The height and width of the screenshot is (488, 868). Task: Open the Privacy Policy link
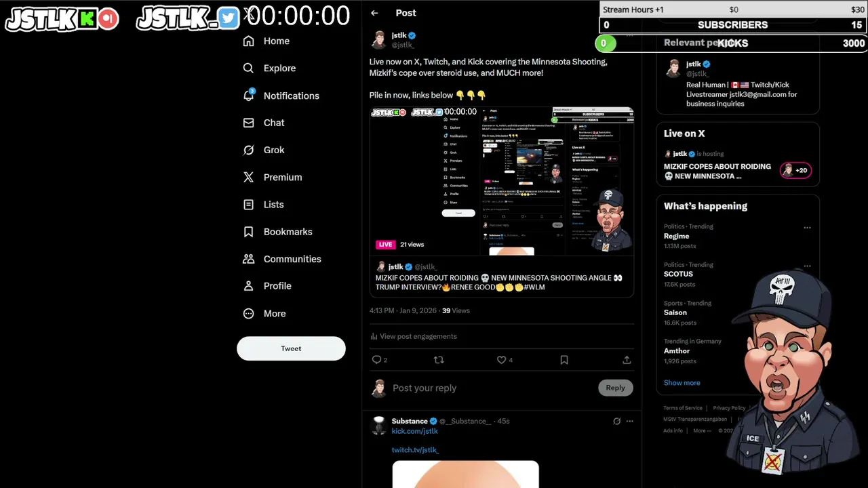tap(729, 408)
